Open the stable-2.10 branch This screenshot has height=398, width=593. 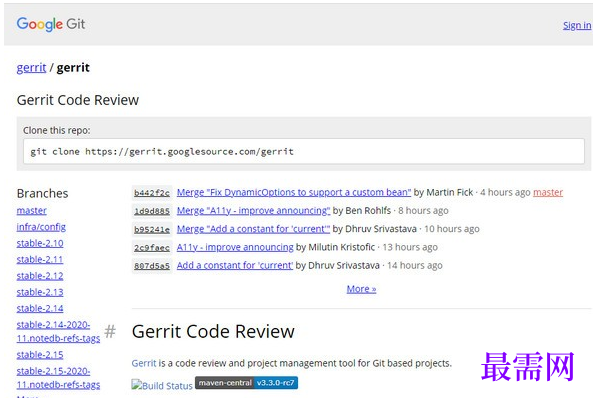point(40,243)
